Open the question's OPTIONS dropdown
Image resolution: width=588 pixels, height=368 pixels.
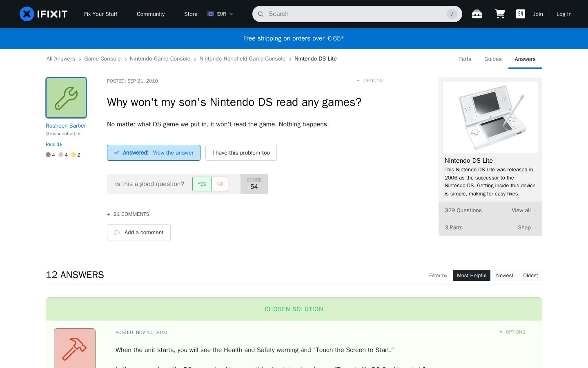click(x=370, y=81)
